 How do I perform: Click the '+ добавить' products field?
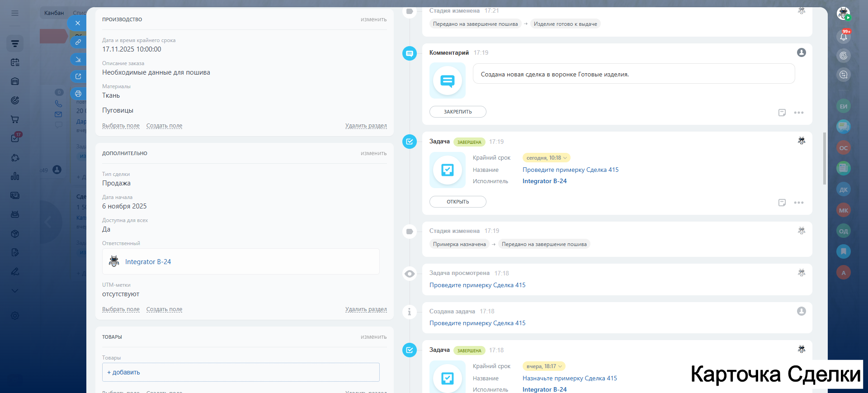[241, 372]
